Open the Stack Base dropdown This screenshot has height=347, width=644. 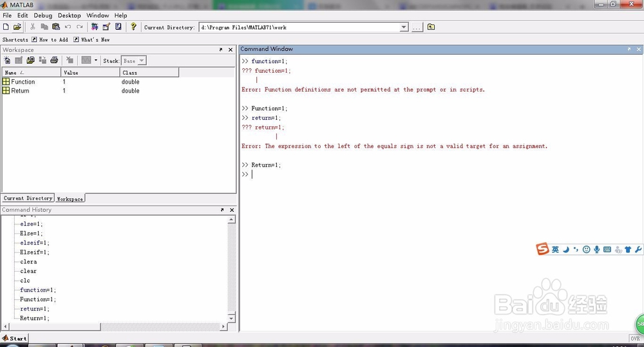tap(134, 61)
